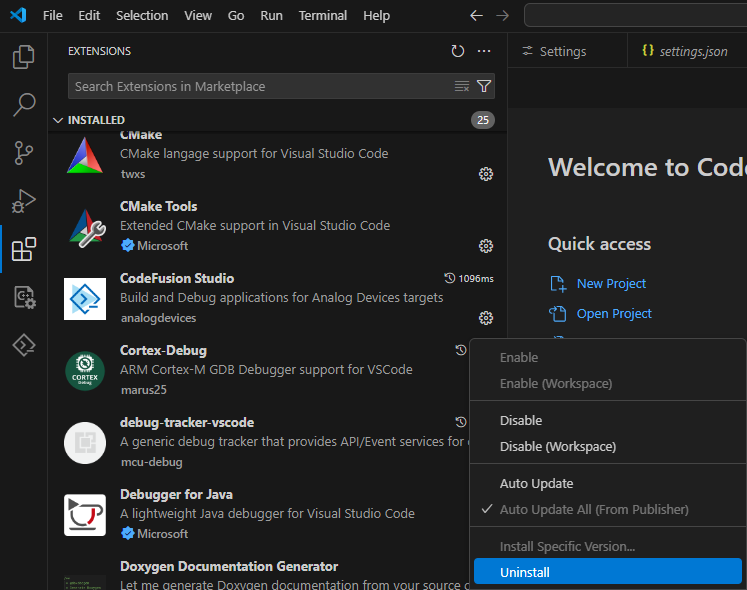Click the analogdevices publisher name

pyautogui.click(x=158, y=318)
